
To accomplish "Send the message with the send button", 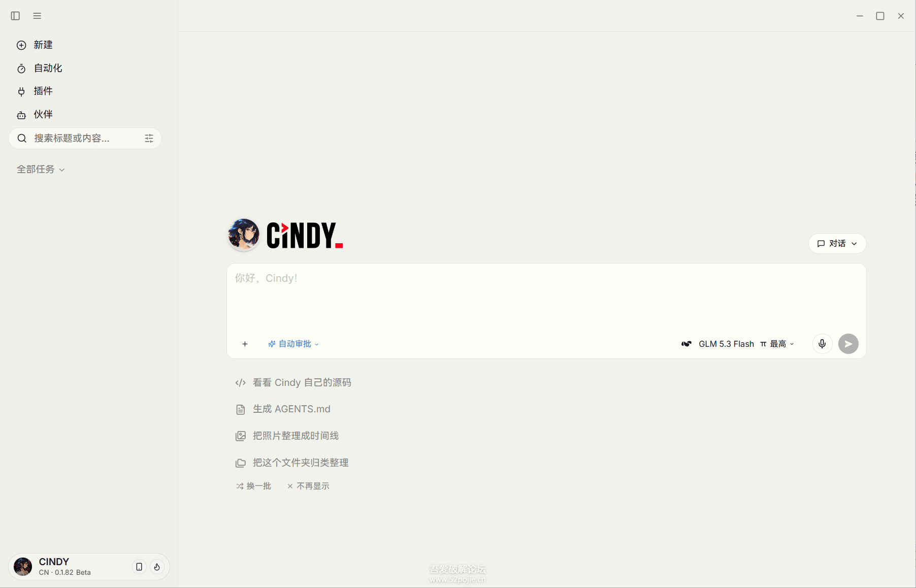I will click(x=848, y=344).
